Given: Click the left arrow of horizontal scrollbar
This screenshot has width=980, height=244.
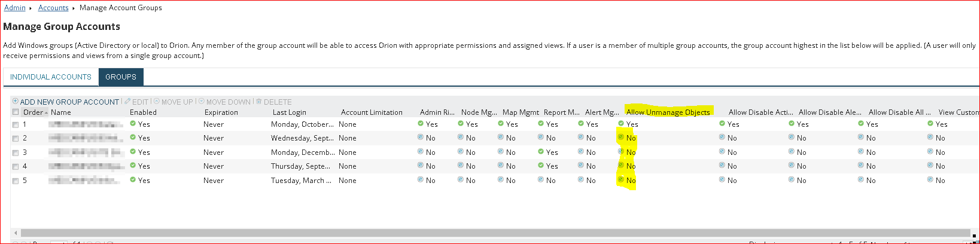Looking at the screenshot, I should coord(16,233).
